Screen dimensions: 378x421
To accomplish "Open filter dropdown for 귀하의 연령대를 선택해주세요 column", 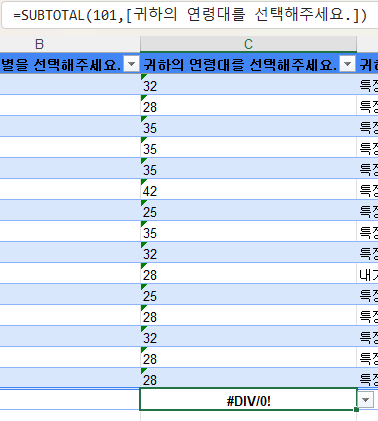I will pos(347,64).
